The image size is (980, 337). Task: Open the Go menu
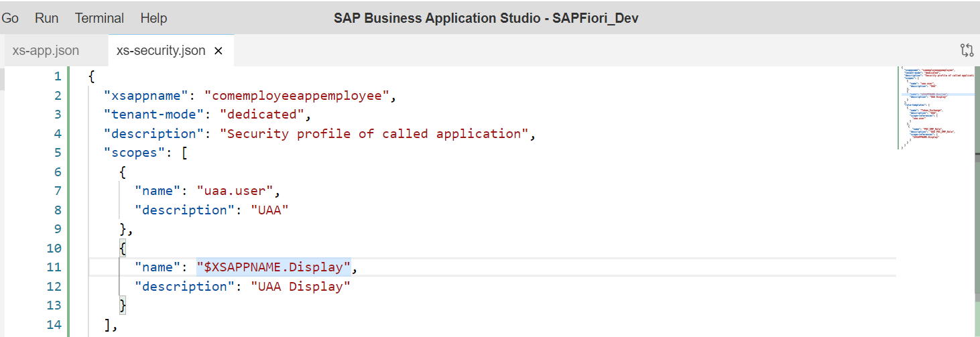tap(10, 18)
